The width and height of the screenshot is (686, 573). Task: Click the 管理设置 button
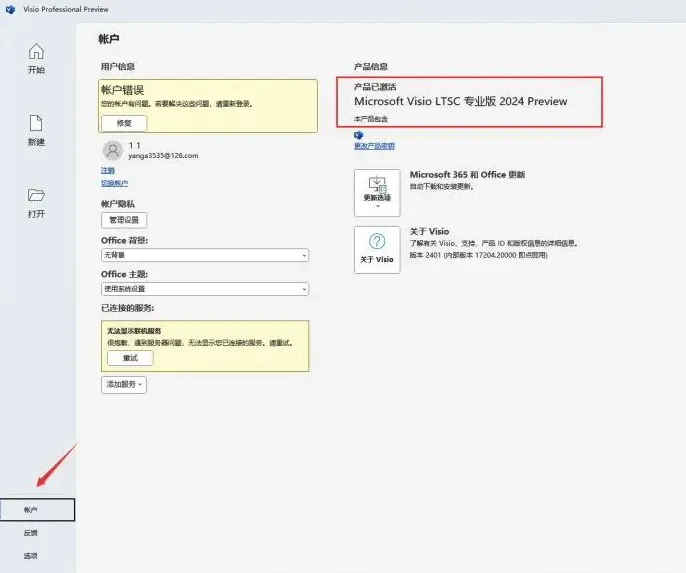(124, 220)
